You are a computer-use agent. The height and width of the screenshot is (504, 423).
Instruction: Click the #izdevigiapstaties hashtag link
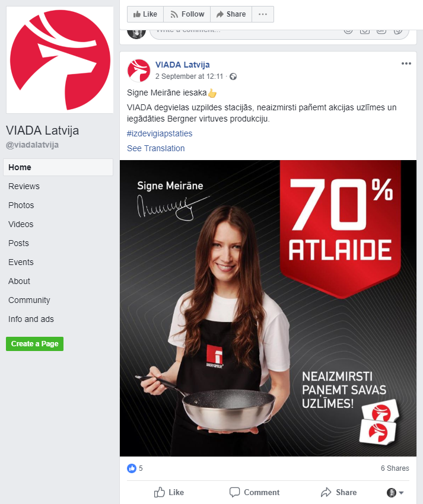160,133
